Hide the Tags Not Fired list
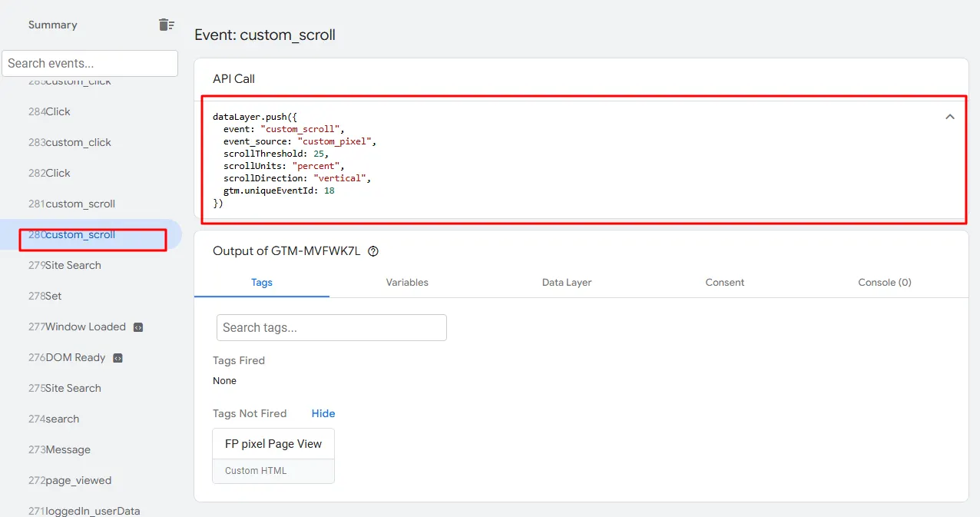The width and height of the screenshot is (980, 517). [323, 413]
